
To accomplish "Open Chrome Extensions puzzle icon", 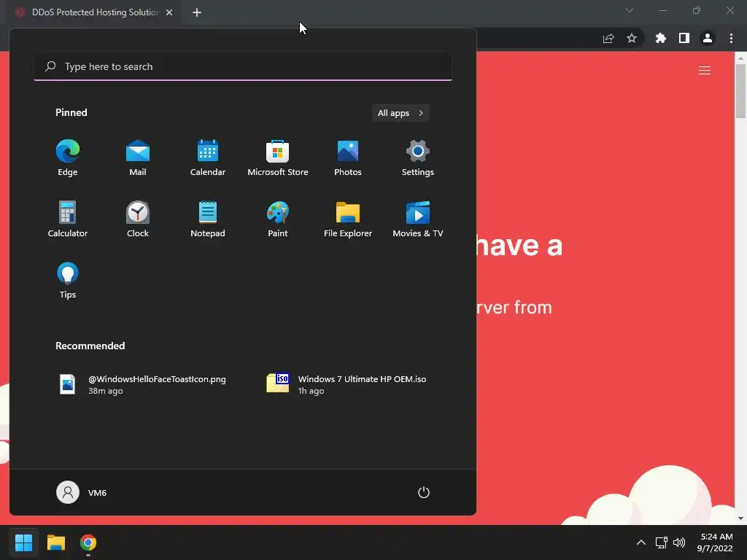I will pos(661,38).
